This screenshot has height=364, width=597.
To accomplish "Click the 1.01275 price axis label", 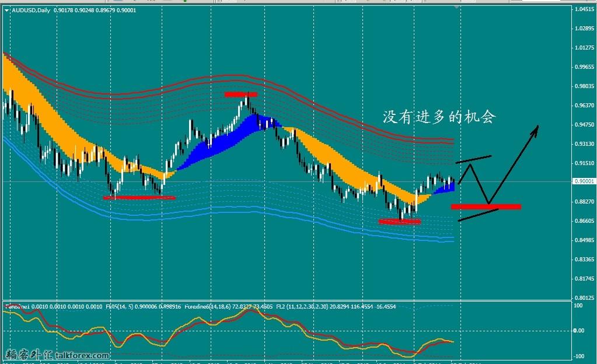I will (x=584, y=48).
